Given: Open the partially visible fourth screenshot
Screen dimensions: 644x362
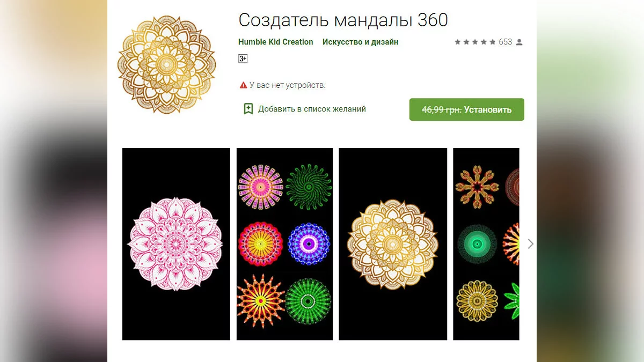Looking at the screenshot, I should pyautogui.click(x=486, y=244).
